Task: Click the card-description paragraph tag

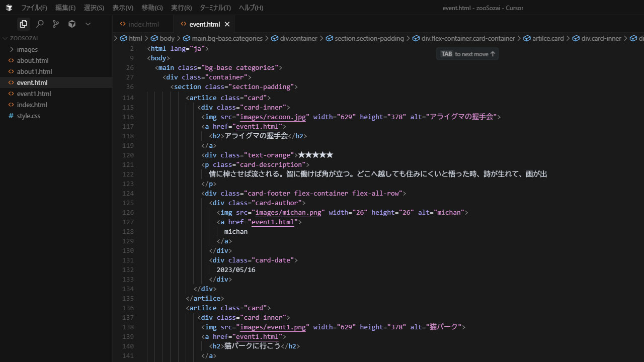Action: [255, 164]
